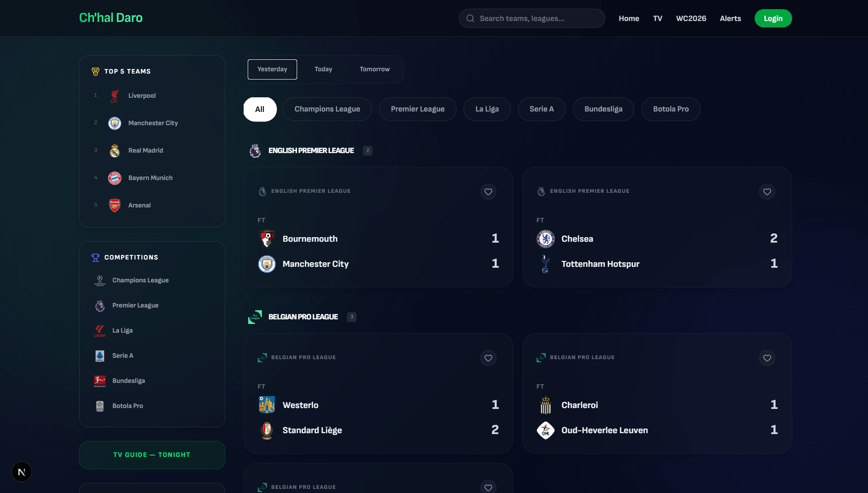Screen dimensions: 868x493
Task: Click the Botola Pro logo in Competitions
Action: point(100,406)
